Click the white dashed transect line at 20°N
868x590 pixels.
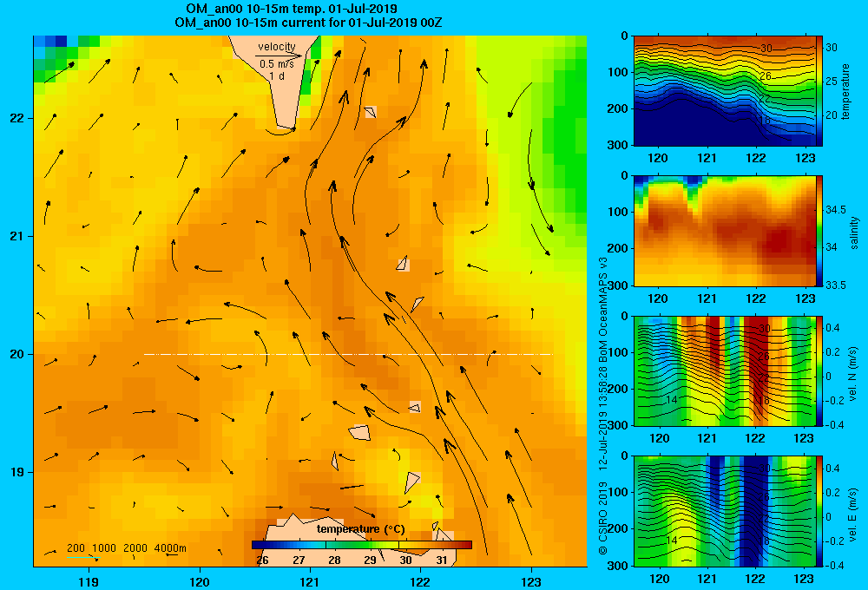tap(348, 354)
